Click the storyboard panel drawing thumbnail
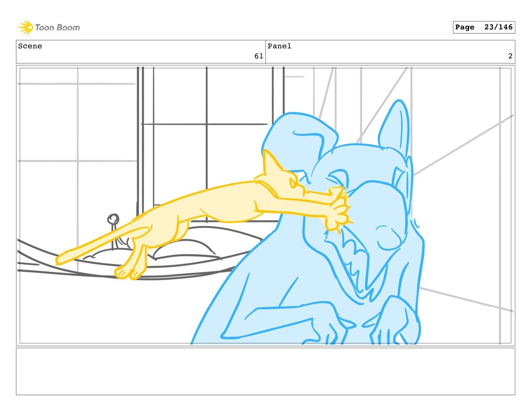Viewport: 532px width, 411px height. click(x=265, y=206)
